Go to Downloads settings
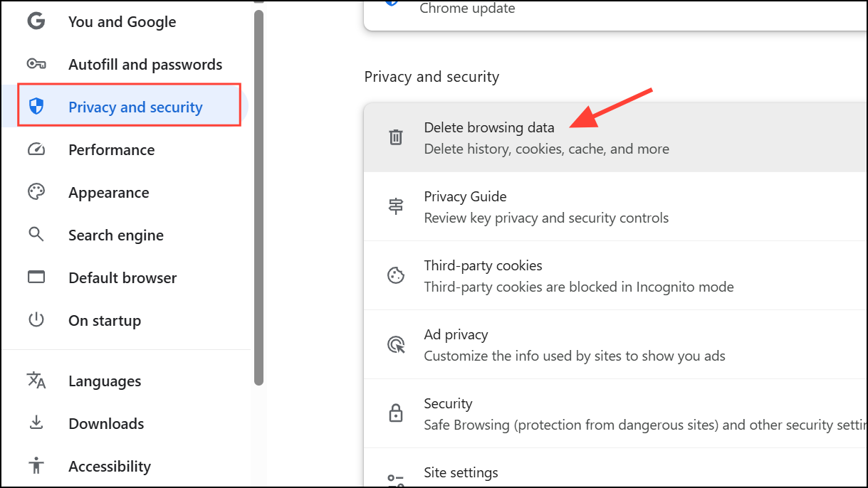The height and width of the screenshot is (488, 868). point(106,424)
